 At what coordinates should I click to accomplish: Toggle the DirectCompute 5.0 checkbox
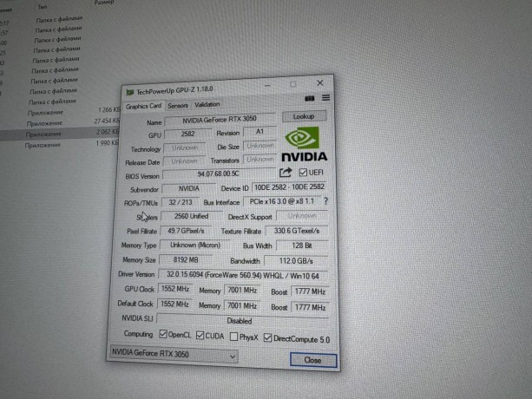coord(267,337)
